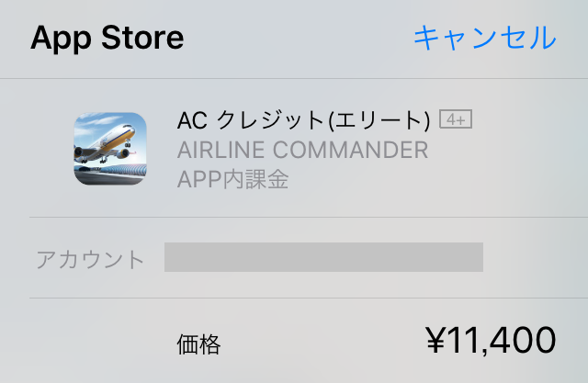Screen dimensions: 588x383
Task: Click the App Store header title
Action: tap(107, 39)
